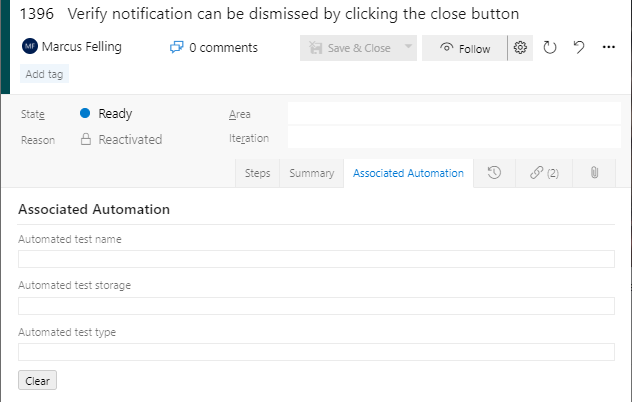The height and width of the screenshot is (402, 632).
Task: Click the comments speech bubble icon
Action: pos(177,48)
